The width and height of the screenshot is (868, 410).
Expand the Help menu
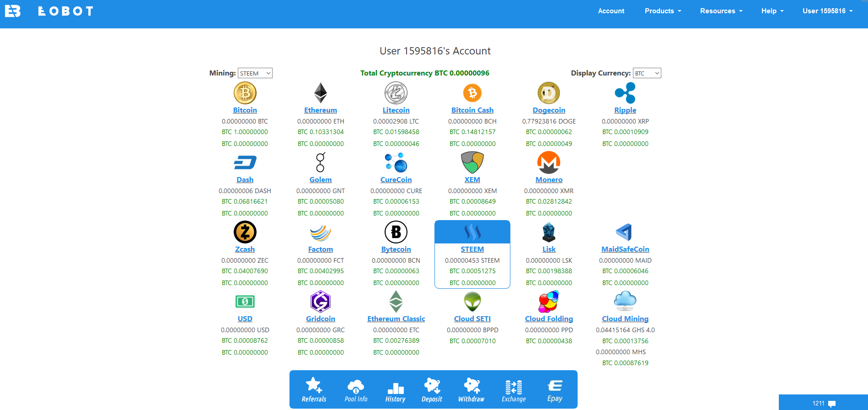772,11
